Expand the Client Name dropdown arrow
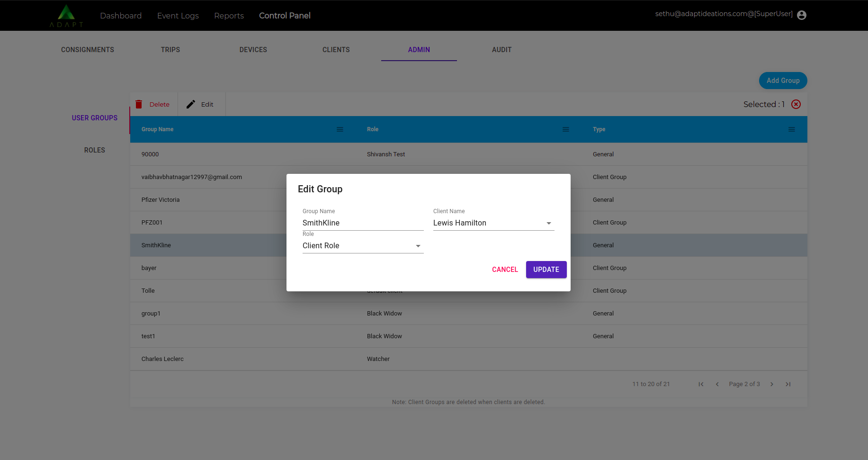Viewport: 868px width, 460px height. [549, 223]
